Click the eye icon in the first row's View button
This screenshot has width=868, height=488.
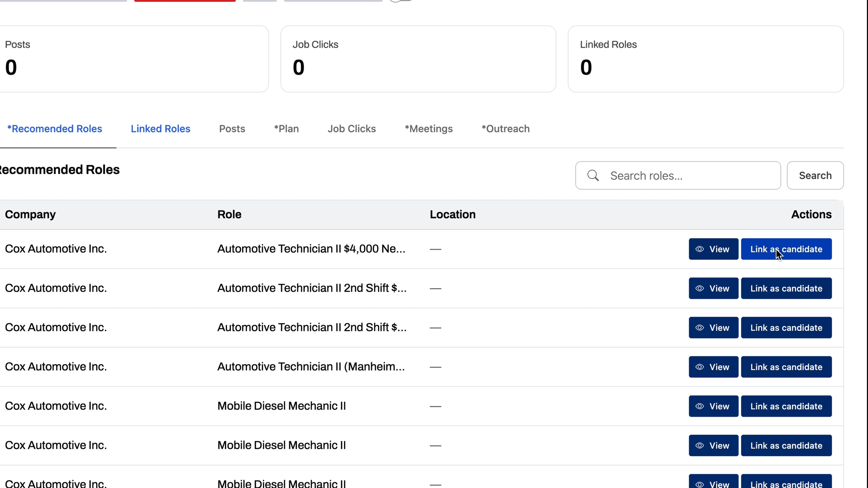click(700, 249)
